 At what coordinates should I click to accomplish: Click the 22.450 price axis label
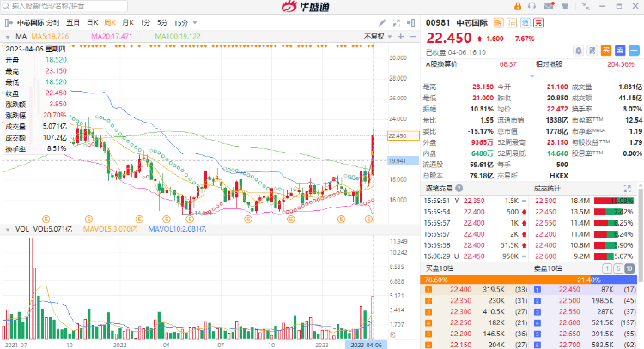click(404, 135)
